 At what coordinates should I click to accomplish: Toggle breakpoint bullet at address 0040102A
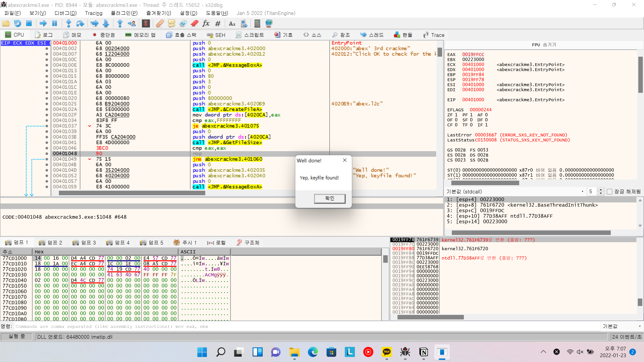tap(47, 109)
